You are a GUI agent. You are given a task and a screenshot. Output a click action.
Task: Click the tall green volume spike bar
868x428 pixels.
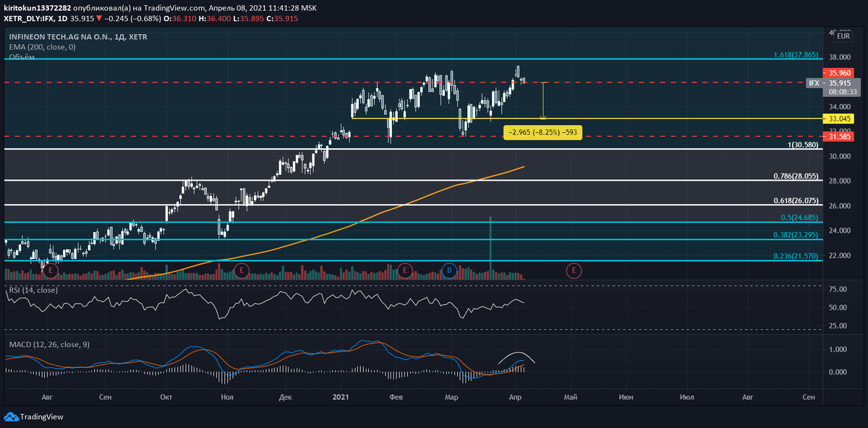click(x=491, y=248)
